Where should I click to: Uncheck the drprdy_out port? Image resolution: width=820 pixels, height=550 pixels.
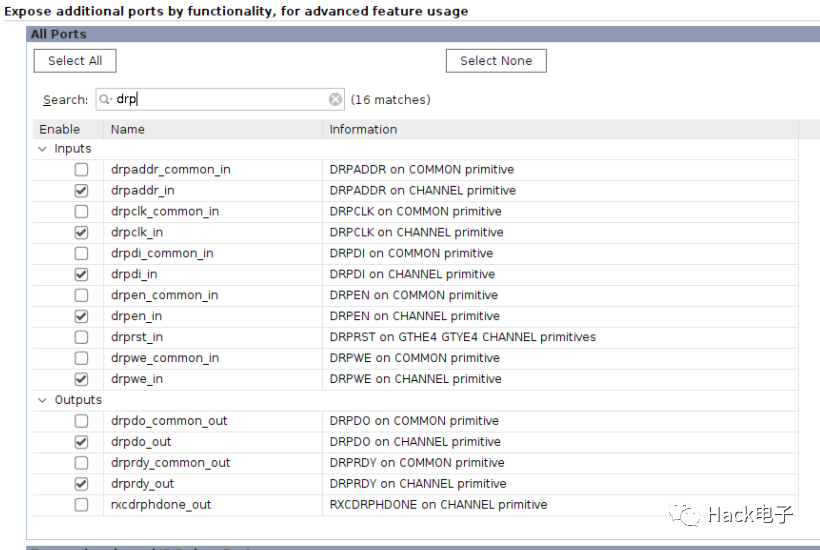coord(81,484)
